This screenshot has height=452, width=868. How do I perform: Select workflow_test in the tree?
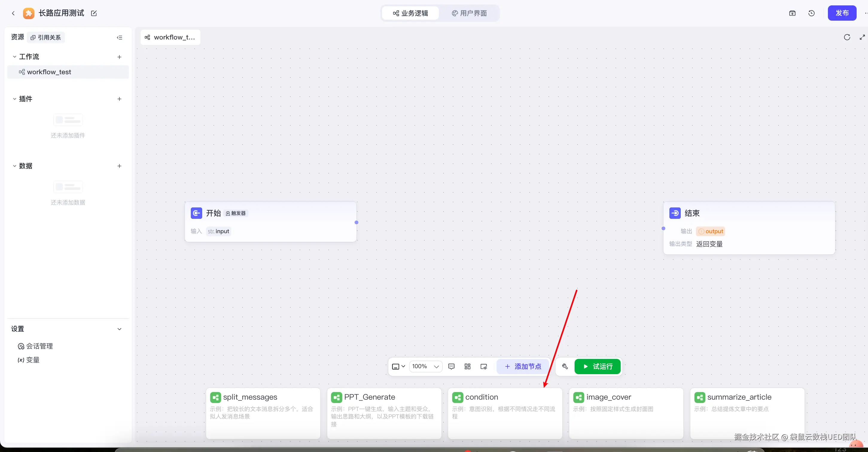pos(49,72)
